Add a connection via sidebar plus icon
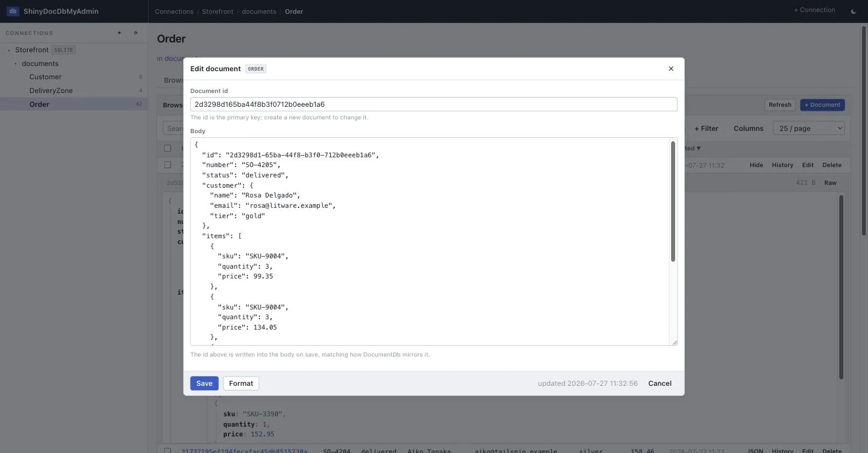Screen dimensions: 868x453 (x=119, y=33)
